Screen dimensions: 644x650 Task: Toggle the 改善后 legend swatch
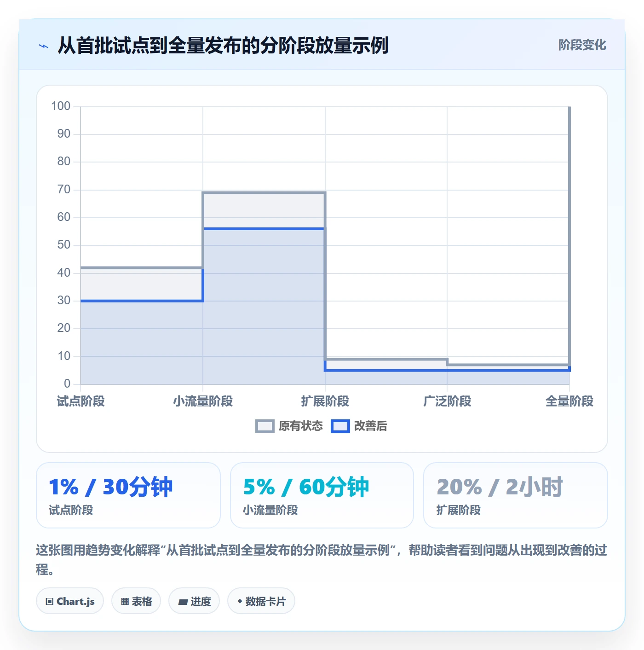point(340,426)
